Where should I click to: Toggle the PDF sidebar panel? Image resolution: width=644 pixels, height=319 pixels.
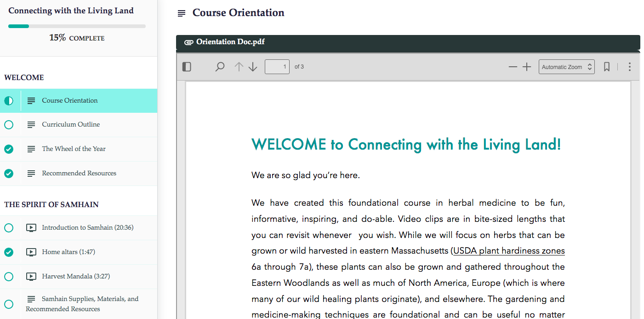(x=187, y=67)
